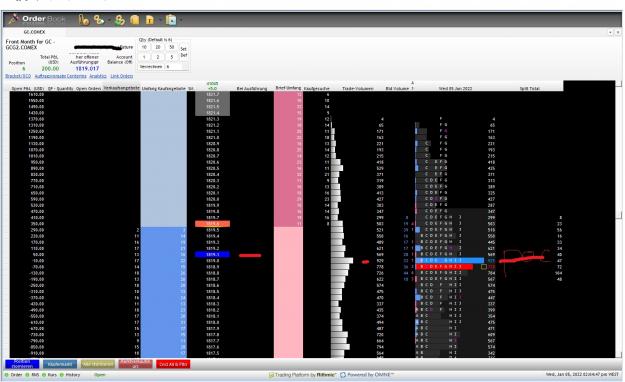
Task: Click the Open P&L (USD) column header
Action: (x=28, y=88)
